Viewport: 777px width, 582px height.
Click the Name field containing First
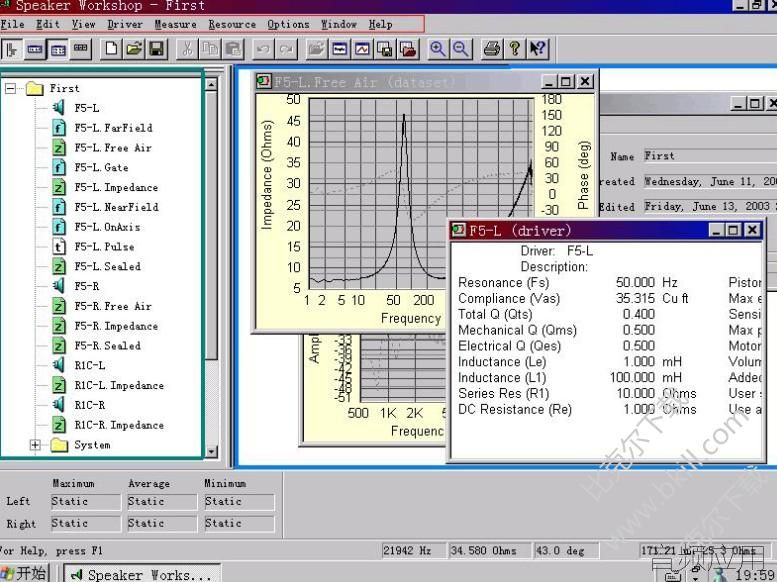[x=710, y=156]
